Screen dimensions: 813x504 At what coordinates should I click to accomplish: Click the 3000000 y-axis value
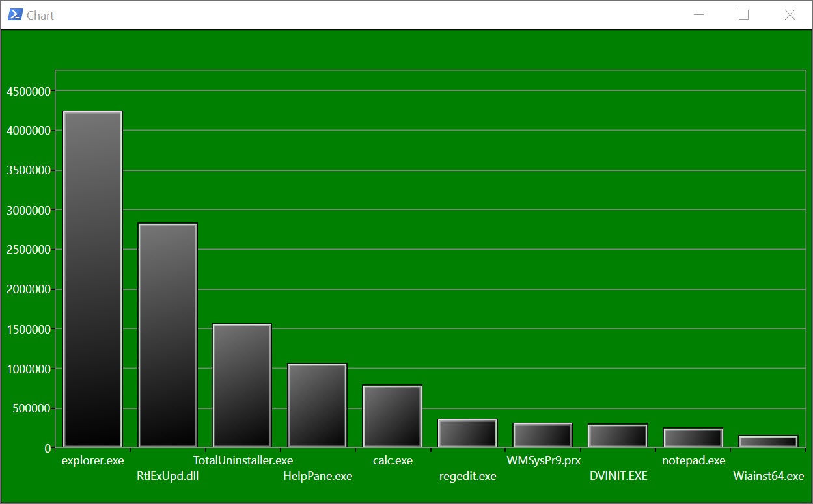click(28, 210)
